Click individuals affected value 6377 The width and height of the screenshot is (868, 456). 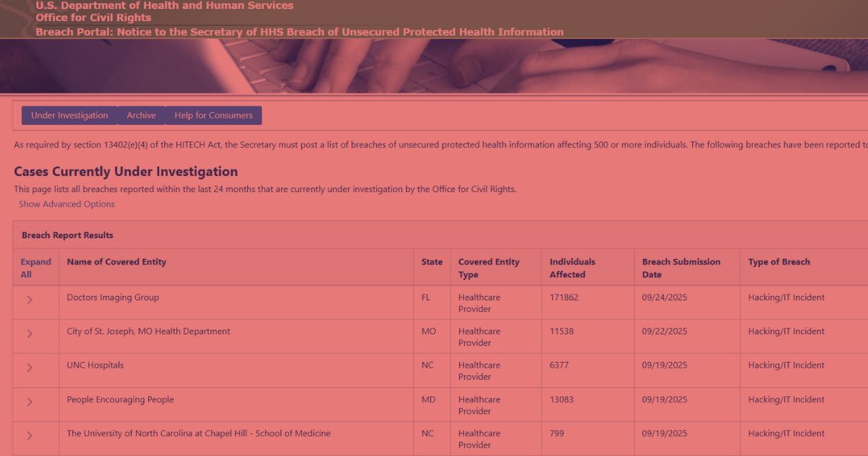click(559, 366)
